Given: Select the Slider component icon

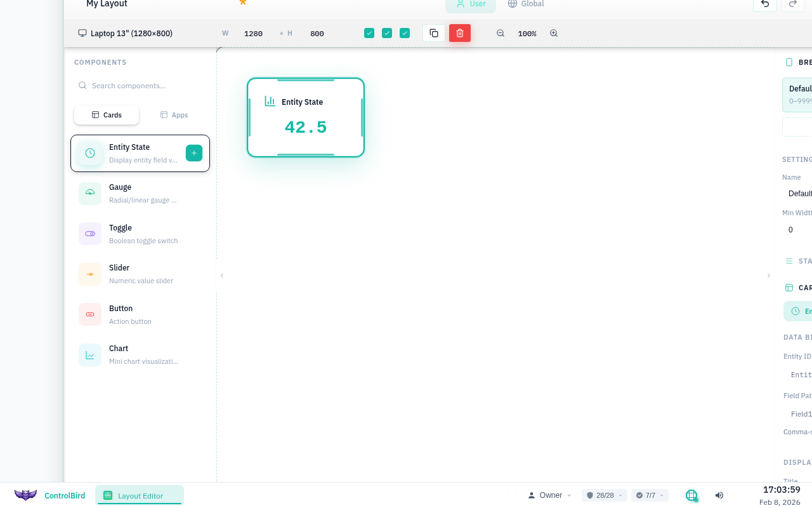Looking at the screenshot, I should 90,274.
